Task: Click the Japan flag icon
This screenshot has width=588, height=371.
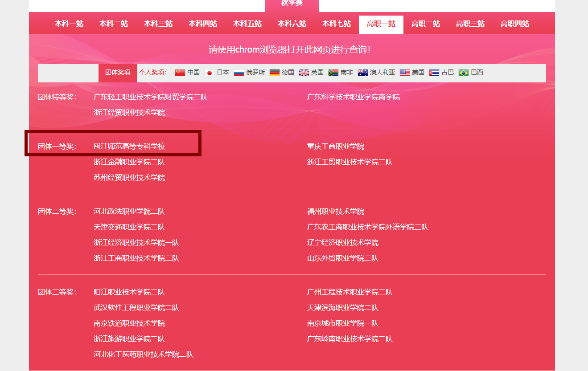Action: tap(209, 73)
